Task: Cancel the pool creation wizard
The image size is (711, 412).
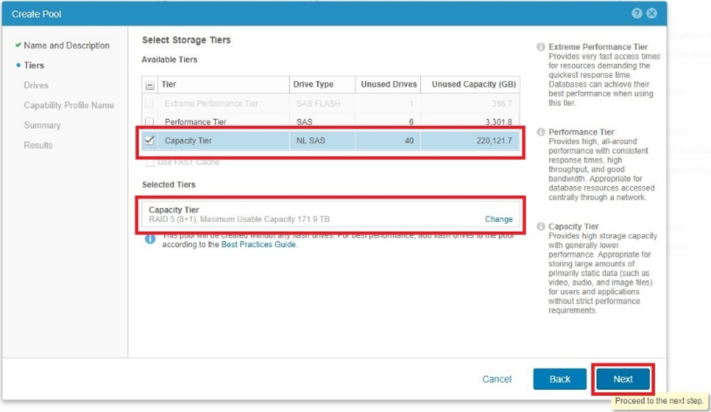Action: click(x=497, y=379)
